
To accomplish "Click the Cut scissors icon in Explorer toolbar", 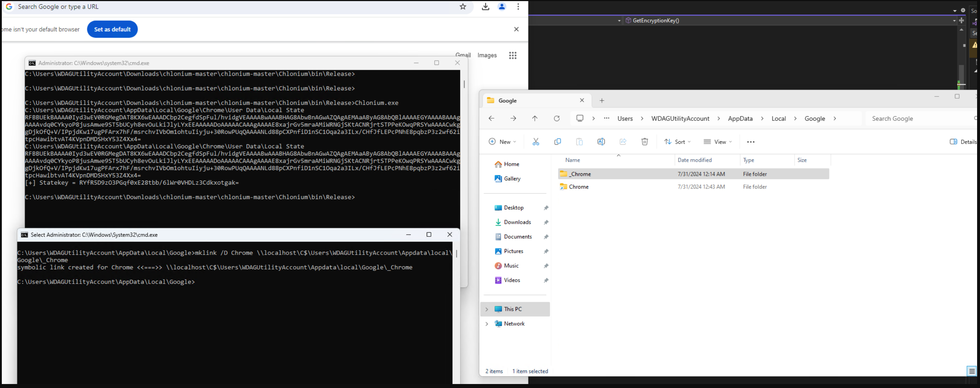I will click(536, 142).
